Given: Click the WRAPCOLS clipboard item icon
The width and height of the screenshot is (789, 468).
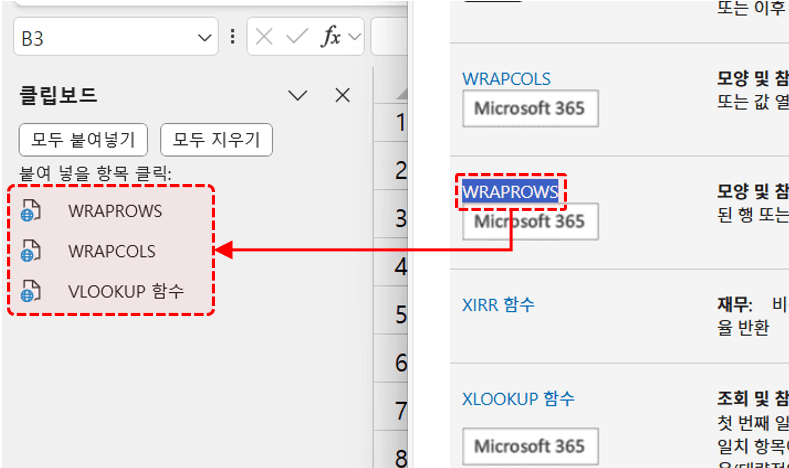Looking at the screenshot, I should click(32, 250).
